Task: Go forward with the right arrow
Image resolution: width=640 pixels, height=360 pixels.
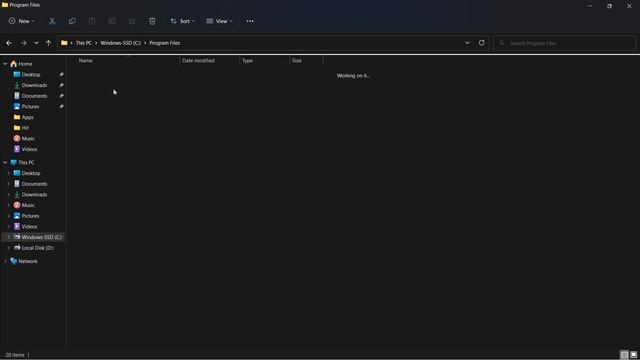Action: 23,43
